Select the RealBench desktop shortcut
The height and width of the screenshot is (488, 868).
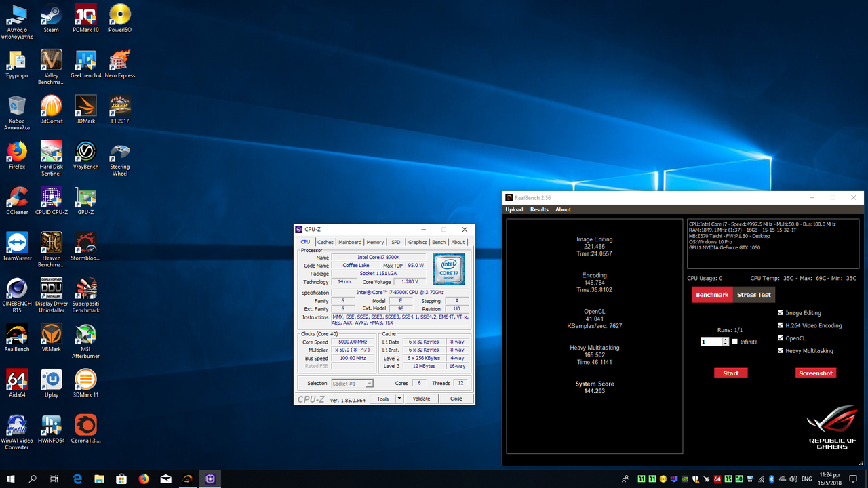click(x=17, y=338)
